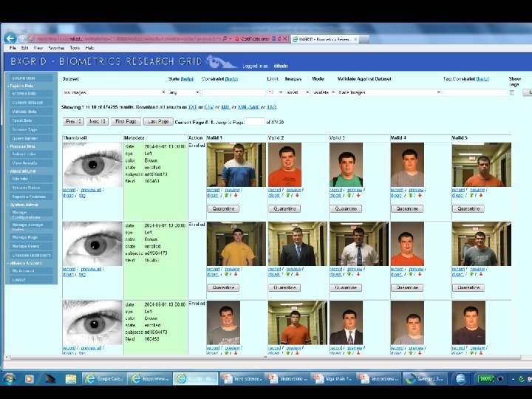
Task: Open Windows Media Player from the taskbar
Action: tap(29, 378)
